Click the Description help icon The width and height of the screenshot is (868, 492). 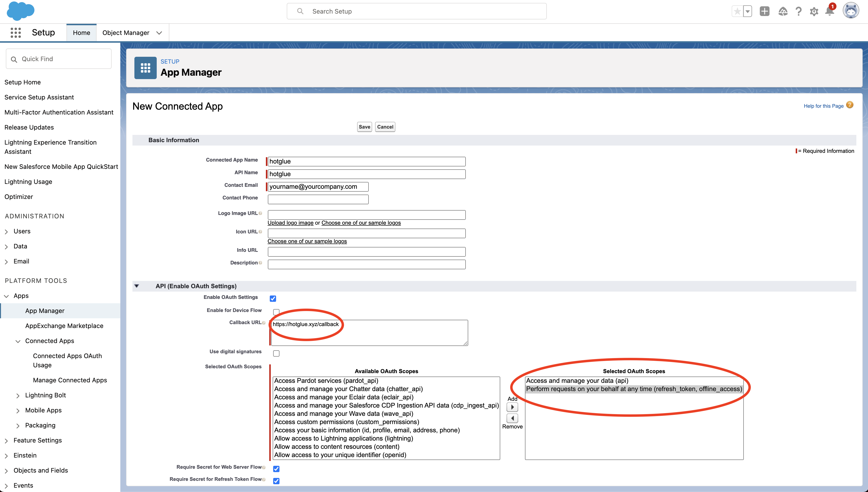[x=260, y=263]
